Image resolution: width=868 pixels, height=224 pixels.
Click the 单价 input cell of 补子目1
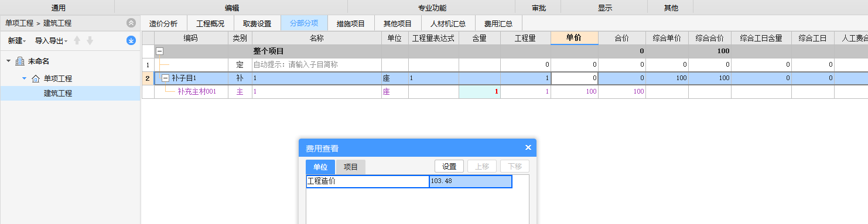pos(575,78)
